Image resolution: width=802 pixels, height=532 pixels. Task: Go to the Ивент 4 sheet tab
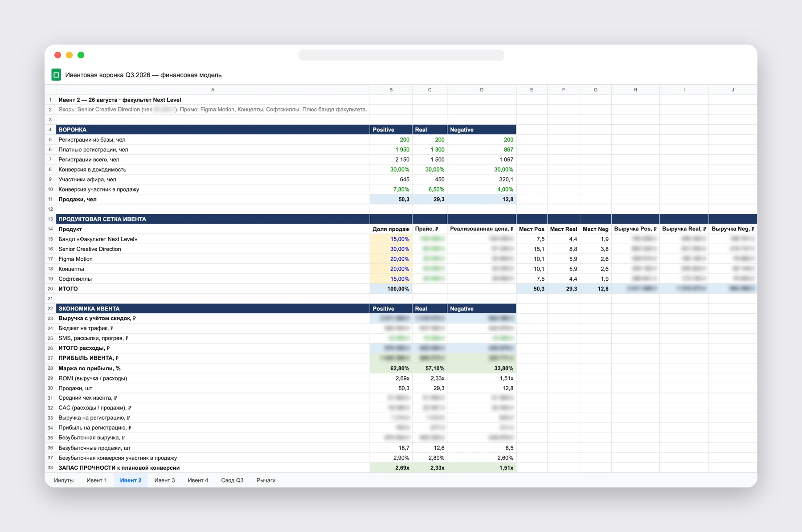[x=198, y=480]
